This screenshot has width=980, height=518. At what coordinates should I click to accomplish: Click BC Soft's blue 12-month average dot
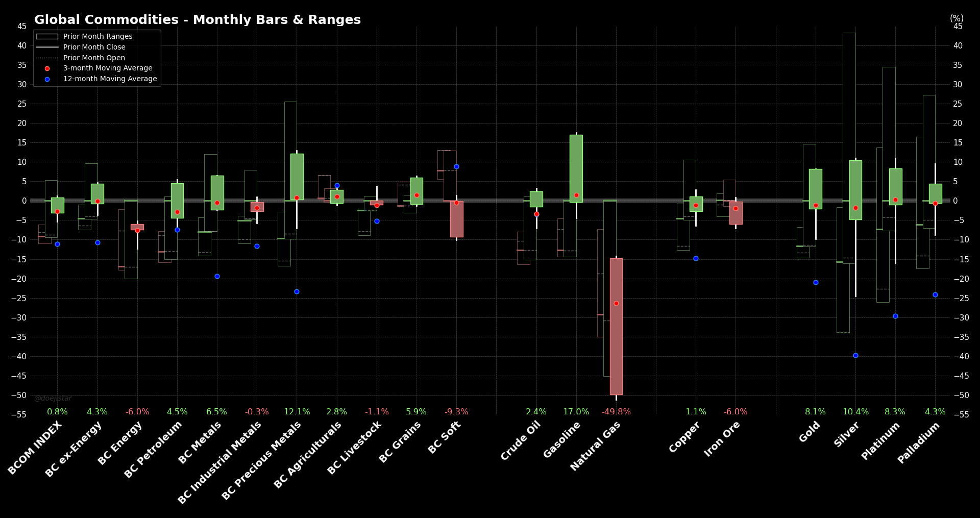click(456, 166)
